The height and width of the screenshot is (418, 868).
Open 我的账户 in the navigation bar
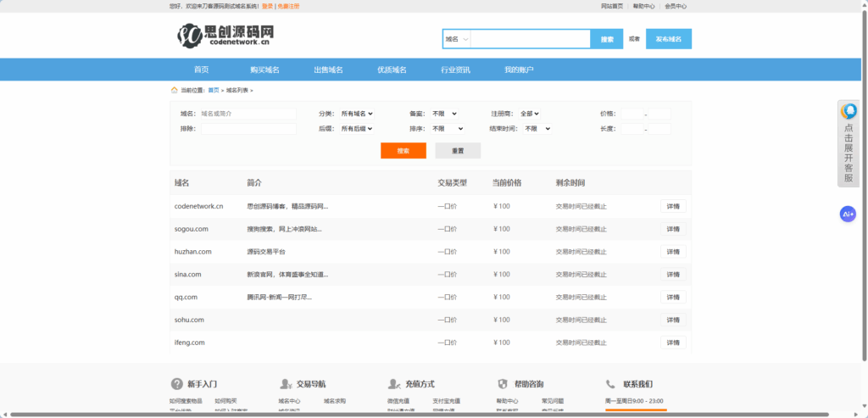coord(519,70)
